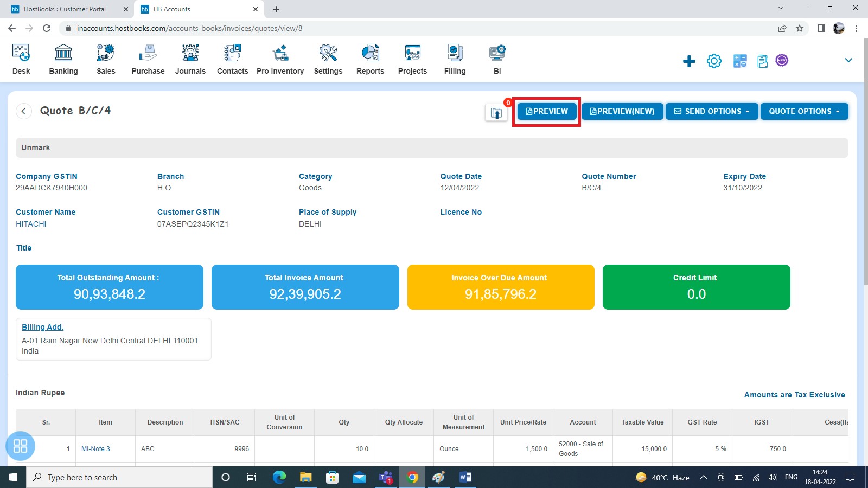Image resolution: width=868 pixels, height=488 pixels.
Task: Open the notes document icon in header
Action: pos(763,61)
